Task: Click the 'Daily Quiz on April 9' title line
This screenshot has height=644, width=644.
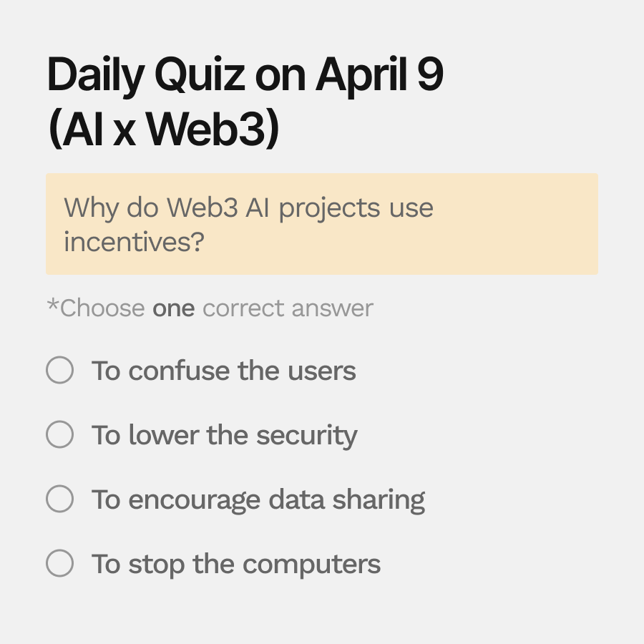Action: point(245,76)
